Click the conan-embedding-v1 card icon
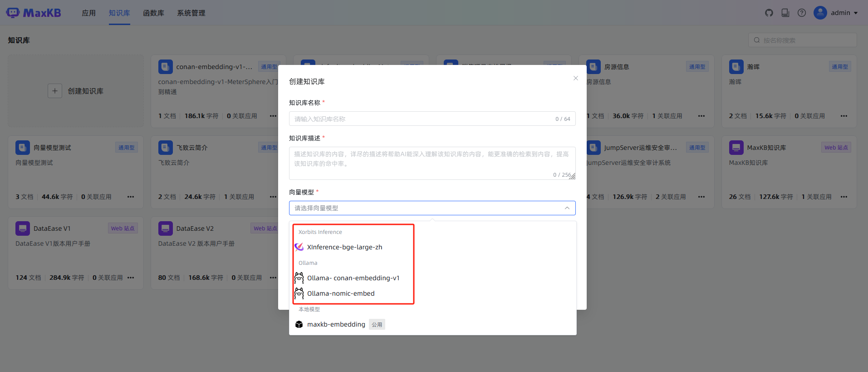 pos(166,67)
